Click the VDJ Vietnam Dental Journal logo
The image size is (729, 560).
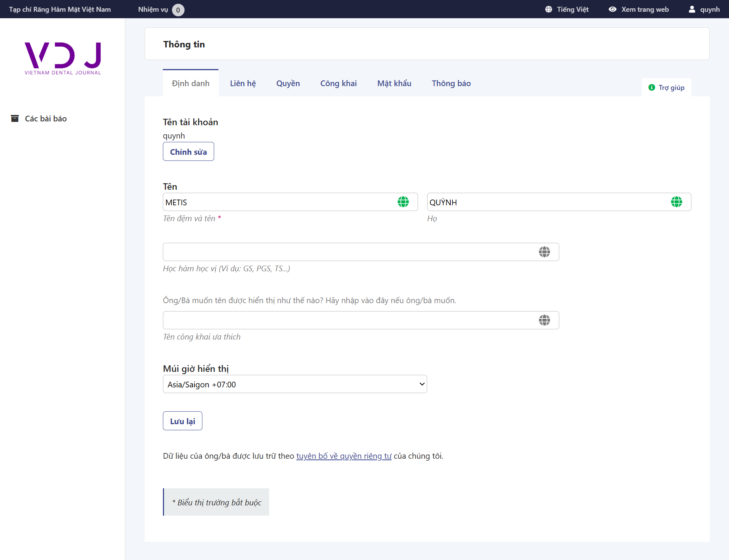[x=63, y=58]
